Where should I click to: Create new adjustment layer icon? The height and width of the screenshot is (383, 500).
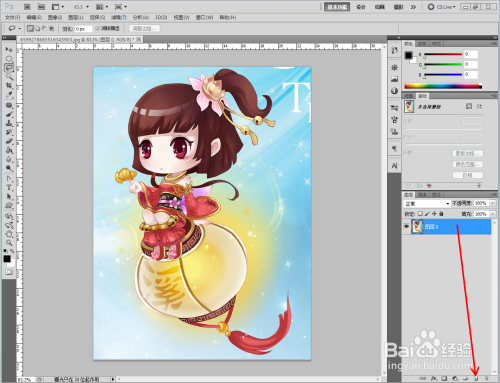tap(455, 378)
